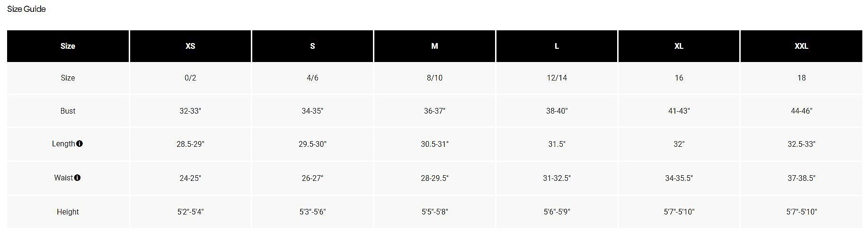The height and width of the screenshot is (241, 868).
Task: Select the XS column header
Action: tap(190, 46)
